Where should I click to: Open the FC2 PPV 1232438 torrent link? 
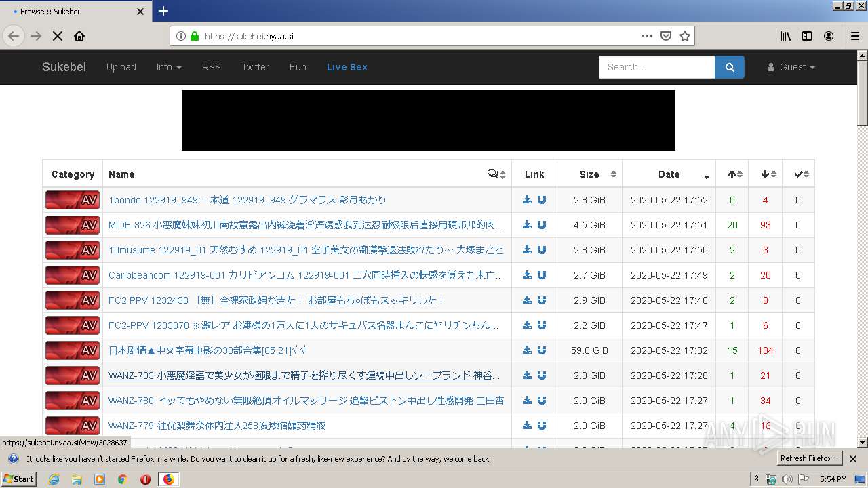click(276, 300)
